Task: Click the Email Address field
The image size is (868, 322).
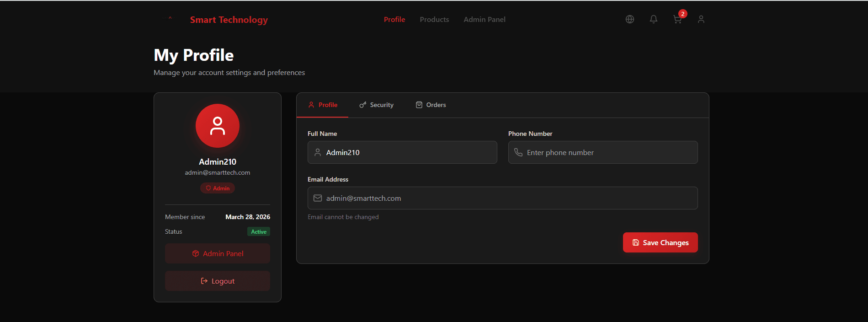Action: coord(503,198)
